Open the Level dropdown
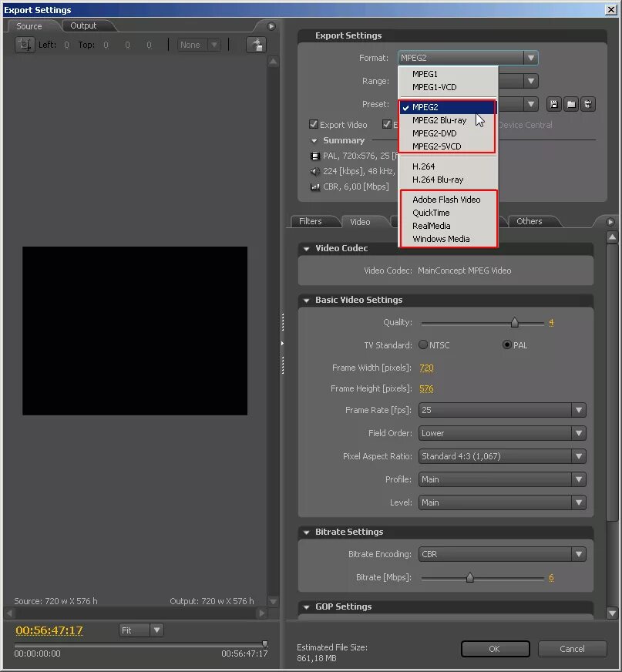The height and width of the screenshot is (672, 622). [x=502, y=502]
